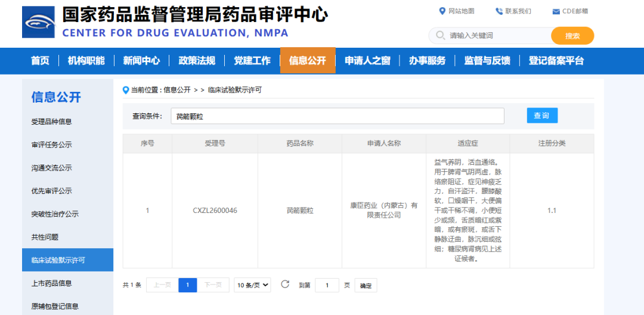Click the 注册分类 column header
Image resolution: width=644 pixels, height=315 pixels.
pos(552,143)
